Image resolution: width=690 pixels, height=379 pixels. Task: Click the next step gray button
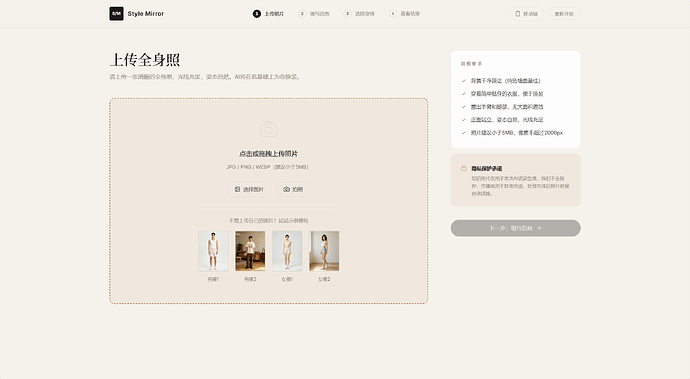tap(516, 228)
